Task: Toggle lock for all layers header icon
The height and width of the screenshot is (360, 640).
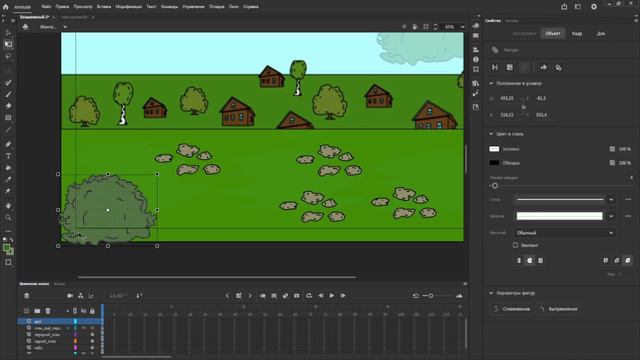Action: [92, 311]
